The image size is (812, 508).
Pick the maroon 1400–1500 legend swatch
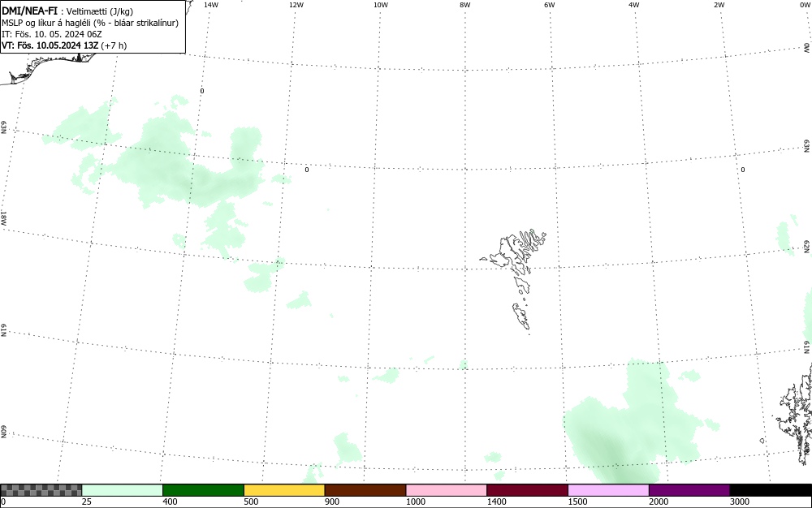[x=527, y=490]
